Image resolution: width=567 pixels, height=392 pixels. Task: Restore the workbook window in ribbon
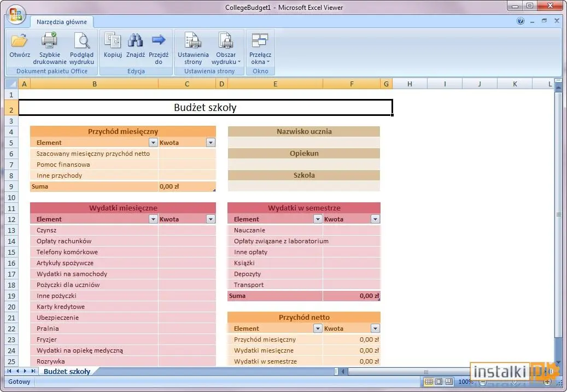click(544, 21)
